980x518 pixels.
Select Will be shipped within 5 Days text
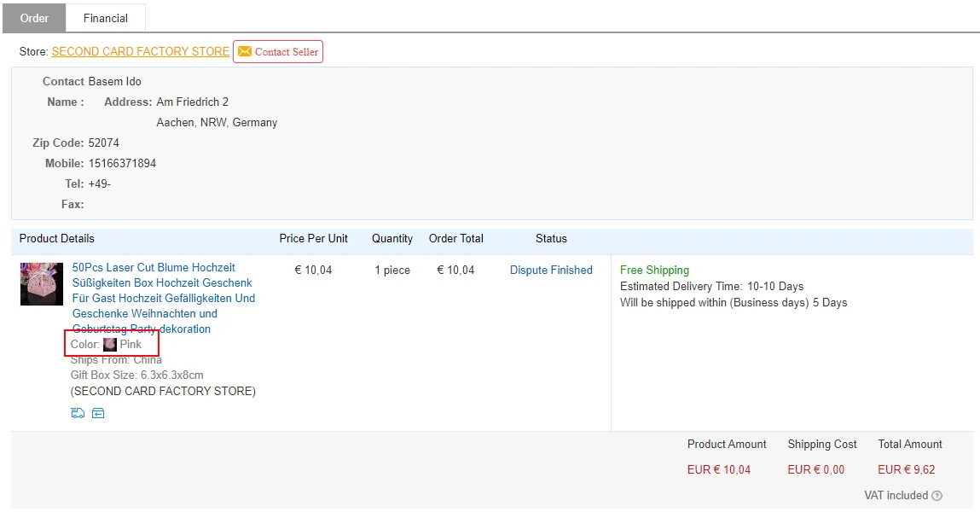(734, 302)
